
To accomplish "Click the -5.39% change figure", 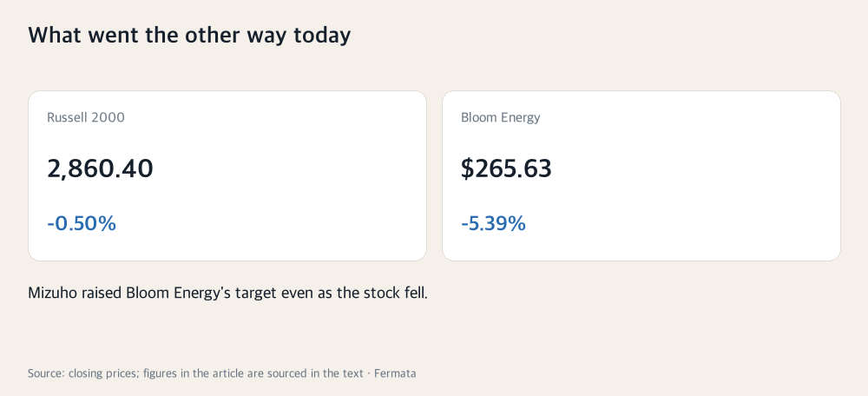I will pyautogui.click(x=493, y=224).
